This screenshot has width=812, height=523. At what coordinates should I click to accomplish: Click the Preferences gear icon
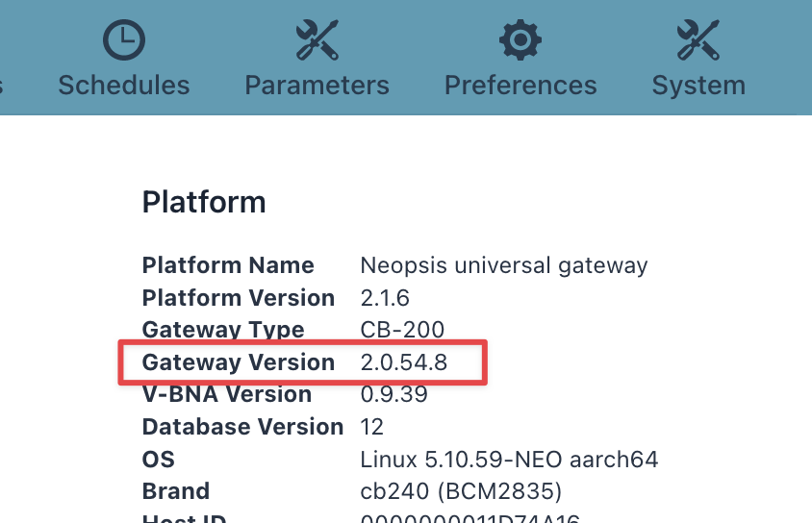click(520, 39)
